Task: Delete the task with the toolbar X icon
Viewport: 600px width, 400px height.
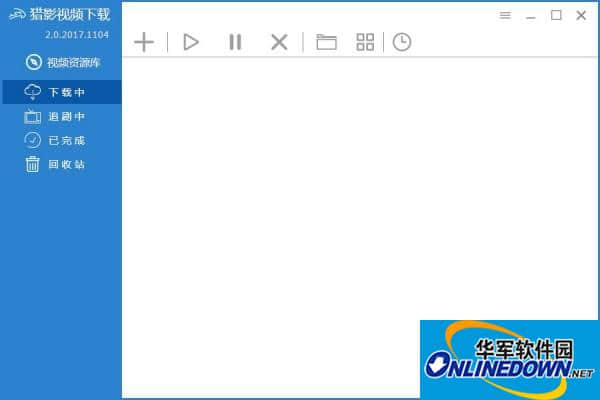Action: coord(279,42)
